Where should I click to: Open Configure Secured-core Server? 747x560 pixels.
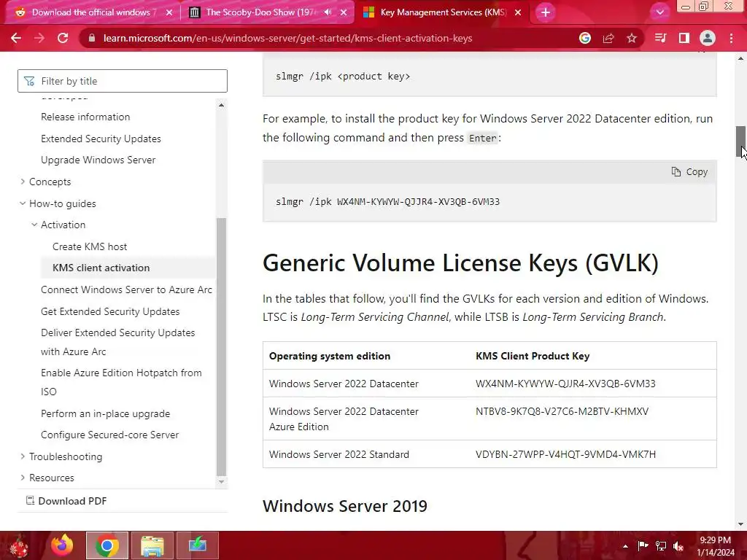point(109,435)
